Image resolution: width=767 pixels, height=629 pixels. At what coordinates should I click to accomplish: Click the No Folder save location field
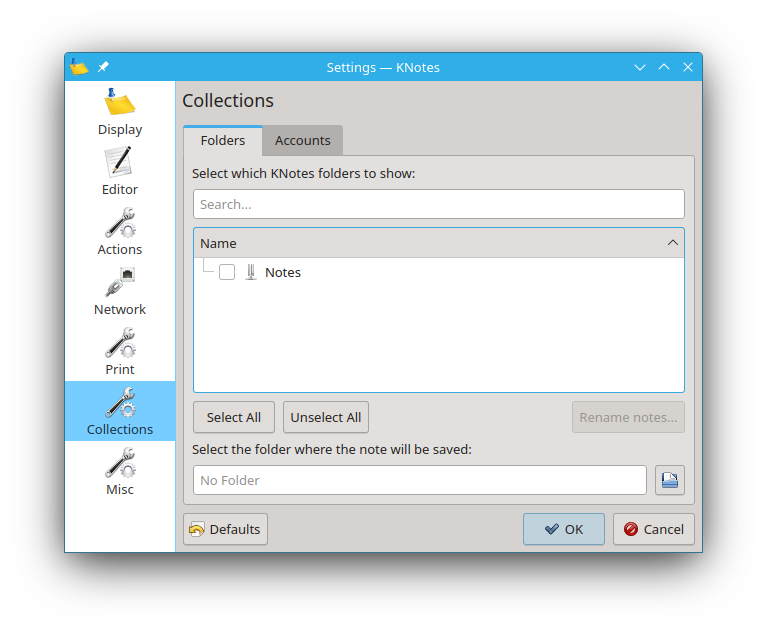click(x=420, y=480)
